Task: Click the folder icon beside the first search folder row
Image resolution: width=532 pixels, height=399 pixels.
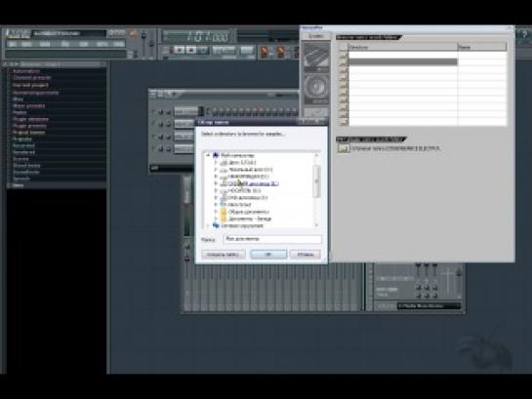Action: (x=344, y=55)
